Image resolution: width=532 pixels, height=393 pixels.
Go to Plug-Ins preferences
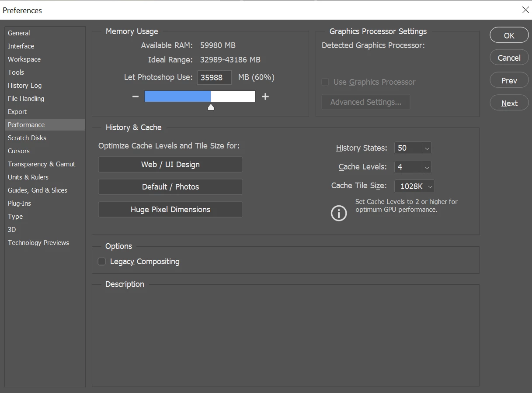click(45, 203)
